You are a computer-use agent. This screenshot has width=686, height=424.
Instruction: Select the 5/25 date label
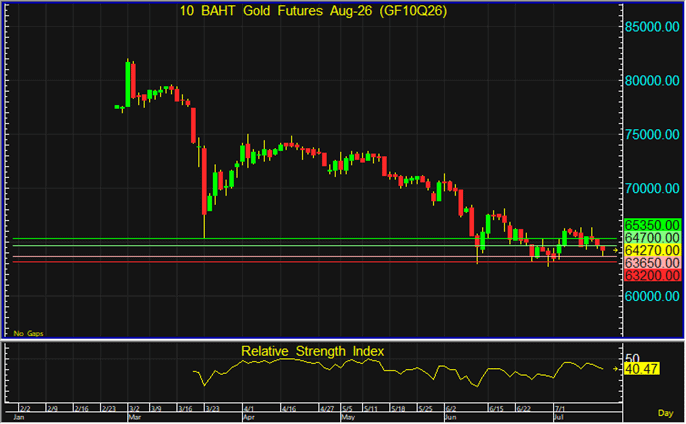point(425,409)
